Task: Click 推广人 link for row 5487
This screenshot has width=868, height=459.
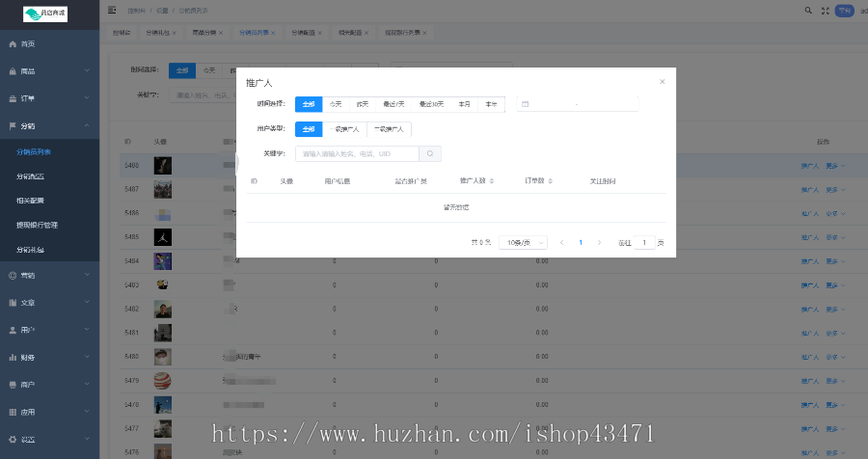Action: pos(810,189)
